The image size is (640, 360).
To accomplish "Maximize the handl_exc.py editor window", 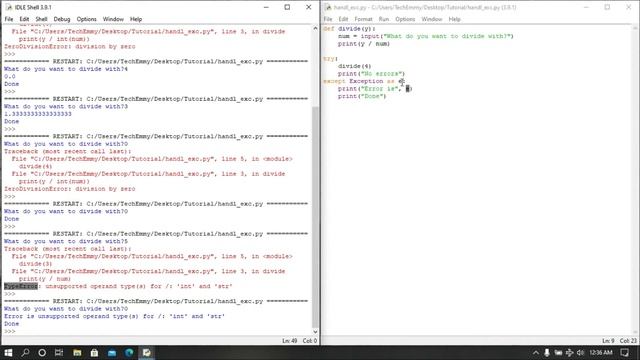I will [x=607, y=7].
